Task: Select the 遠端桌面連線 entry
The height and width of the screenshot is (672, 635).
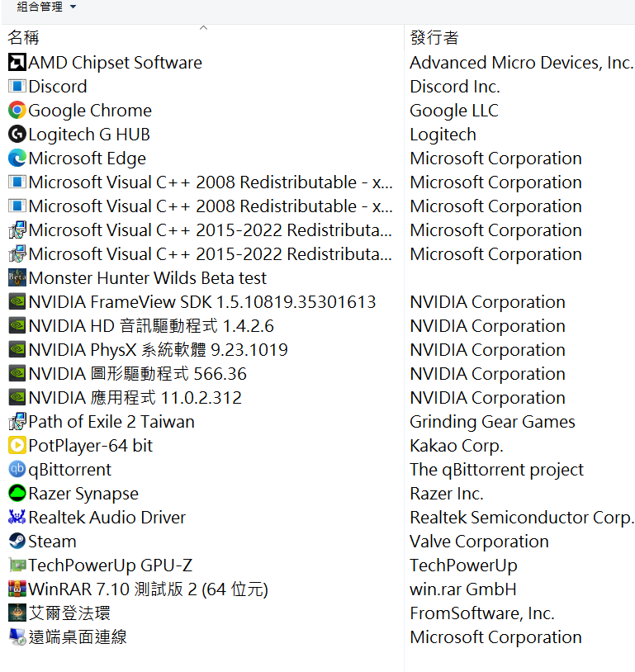Action: point(78,637)
